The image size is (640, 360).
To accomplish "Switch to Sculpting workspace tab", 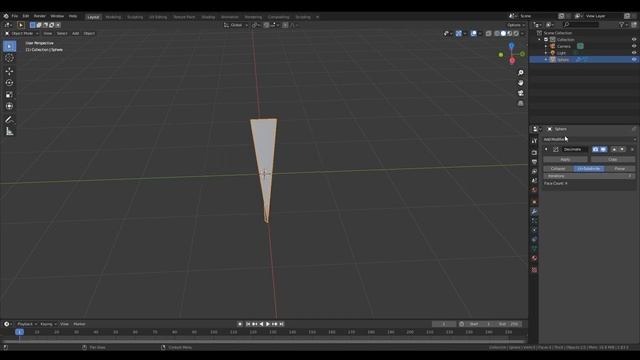I will click(x=135, y=17).
